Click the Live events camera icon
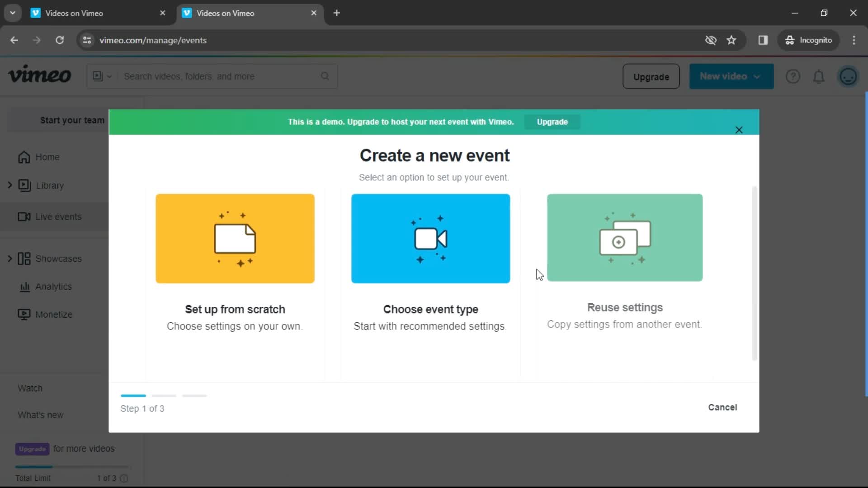Viewport: 868px width, 488px height. coord(24,217)
